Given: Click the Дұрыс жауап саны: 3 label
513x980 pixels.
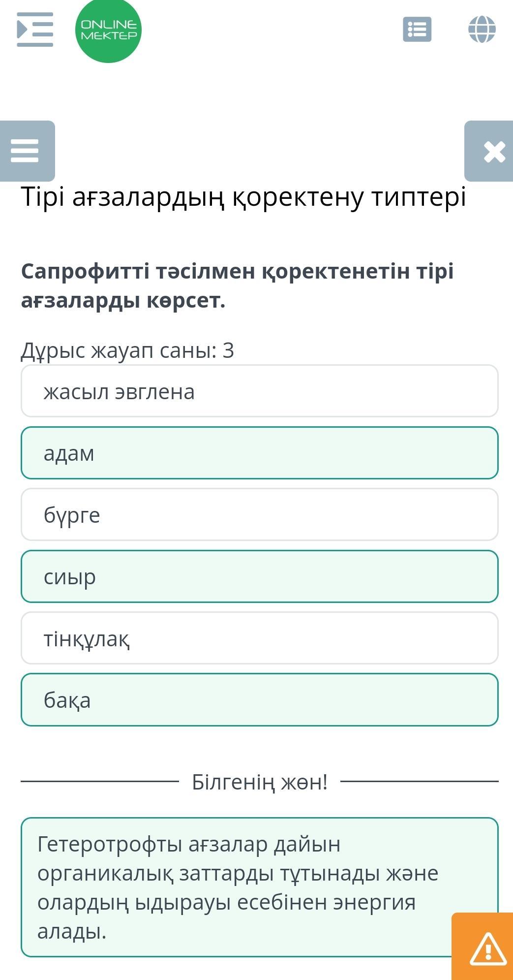Looking at the screenshot, I should click(127, 350).
